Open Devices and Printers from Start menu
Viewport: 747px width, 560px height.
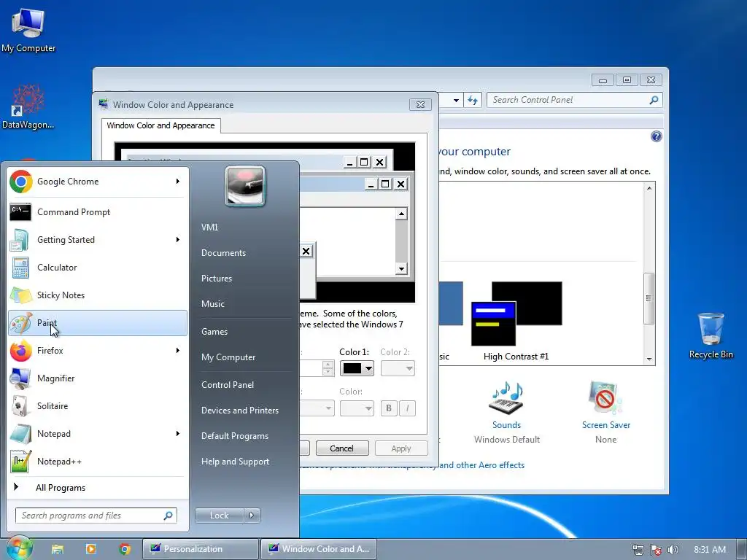tap(240, 411)
